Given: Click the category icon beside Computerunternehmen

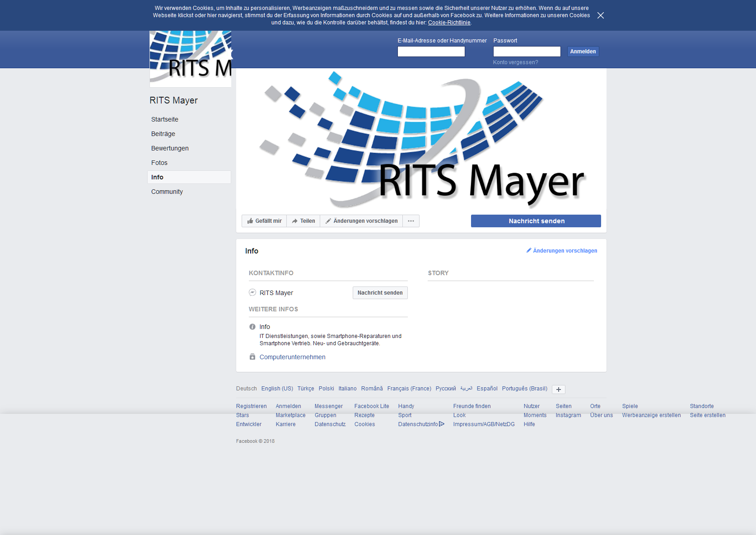Looking at the screenshot, I should pos(252,357).
